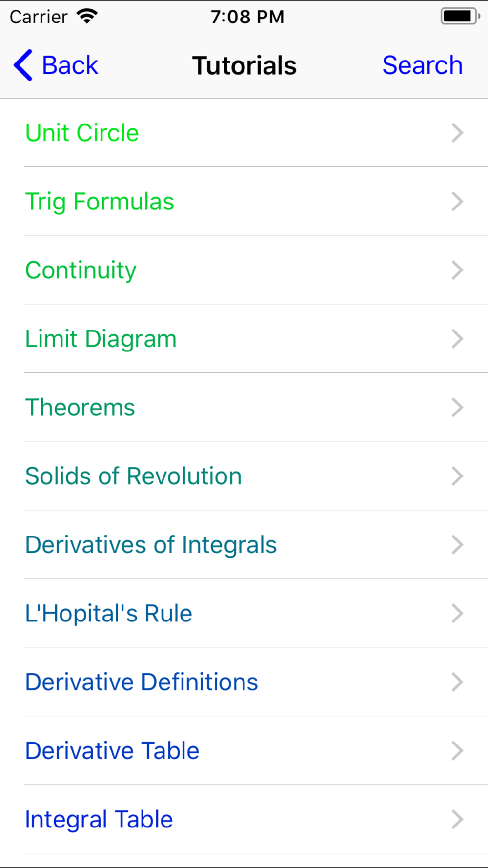Open the Continuity tutorial
Screen dimensions: 488x868
pyautogui.click(x=244, y=270)
